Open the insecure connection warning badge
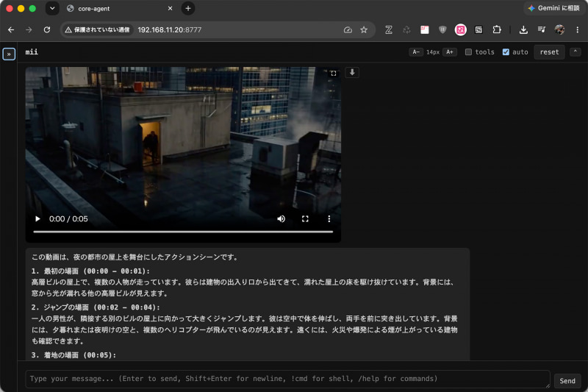The width and height of the screenshot is (588, 392). 97,29
